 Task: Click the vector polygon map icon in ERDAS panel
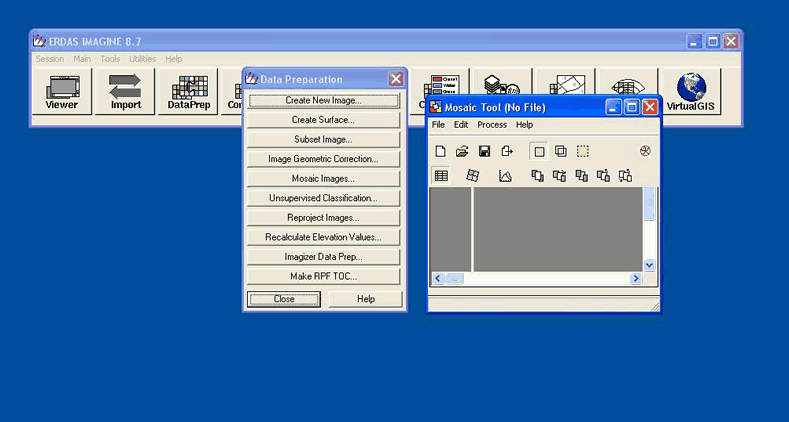tap(567, 85)
